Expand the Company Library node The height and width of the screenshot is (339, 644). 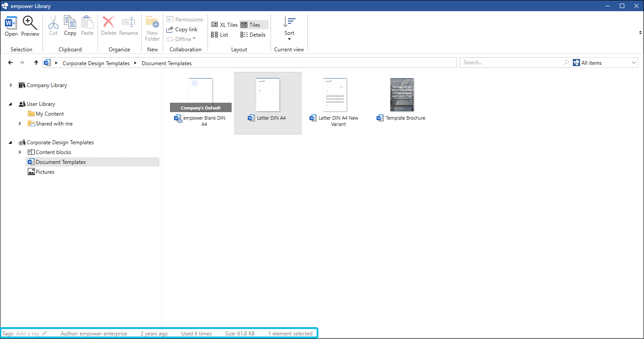11,85
